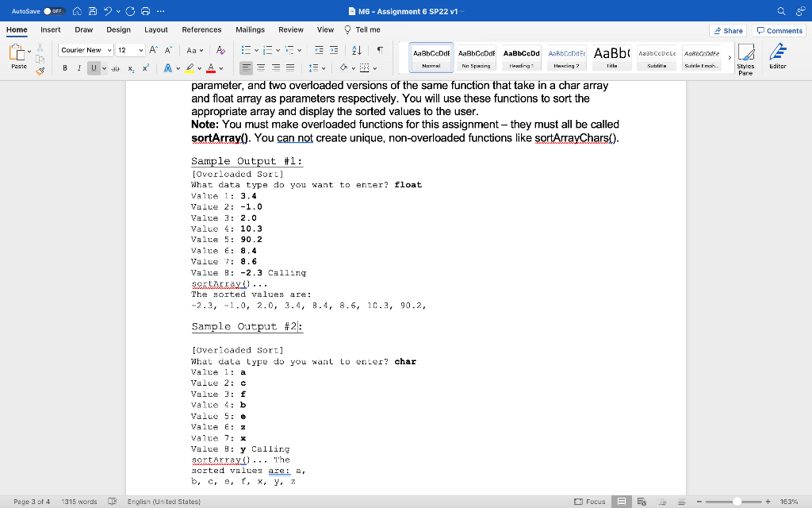Open the Editor pane
This screenshot has width=812, height=508.
pos(778,57)
